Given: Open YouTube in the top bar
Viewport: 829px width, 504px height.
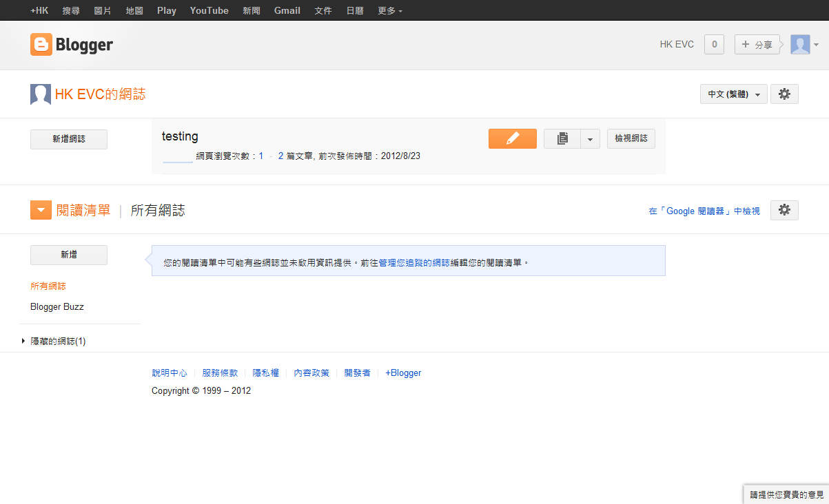Looking at the screenshot, I should tap(209, 10).
